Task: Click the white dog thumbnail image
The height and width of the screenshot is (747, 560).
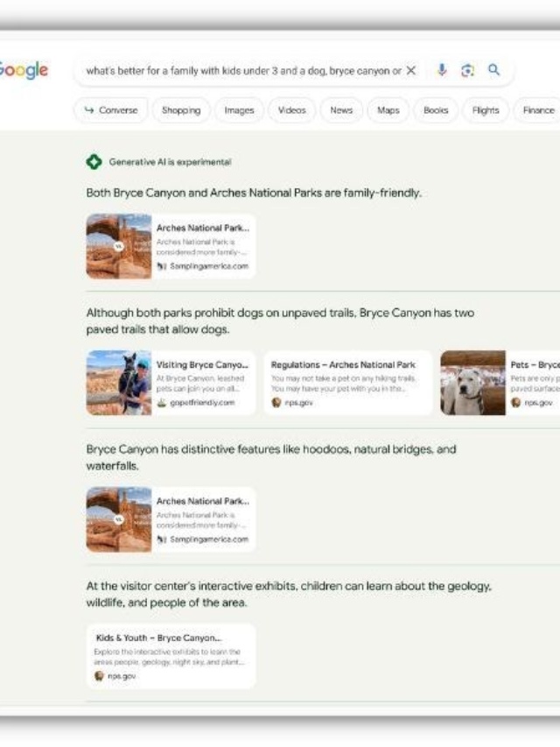Action: click(x=472, y=383)
